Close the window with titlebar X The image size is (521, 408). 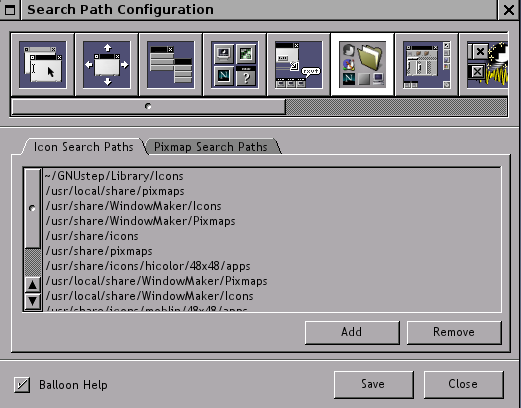509,10
